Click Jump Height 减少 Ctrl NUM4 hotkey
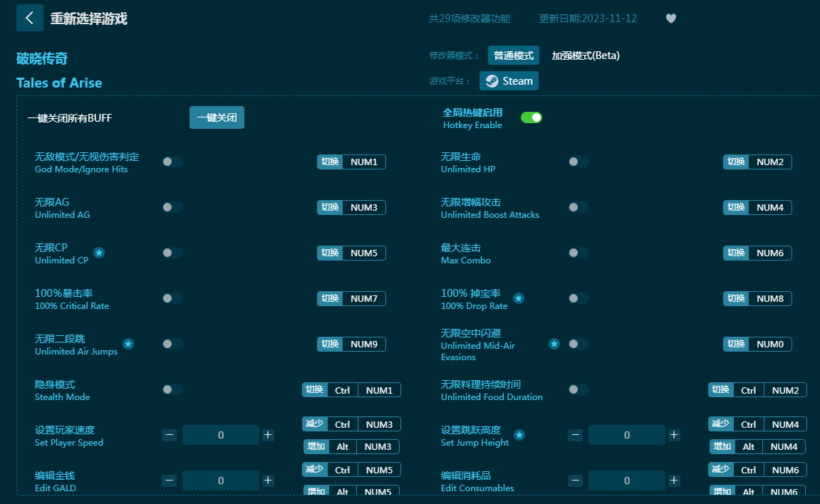The width and height of the screenshot is (820, 504). (757, 424)
